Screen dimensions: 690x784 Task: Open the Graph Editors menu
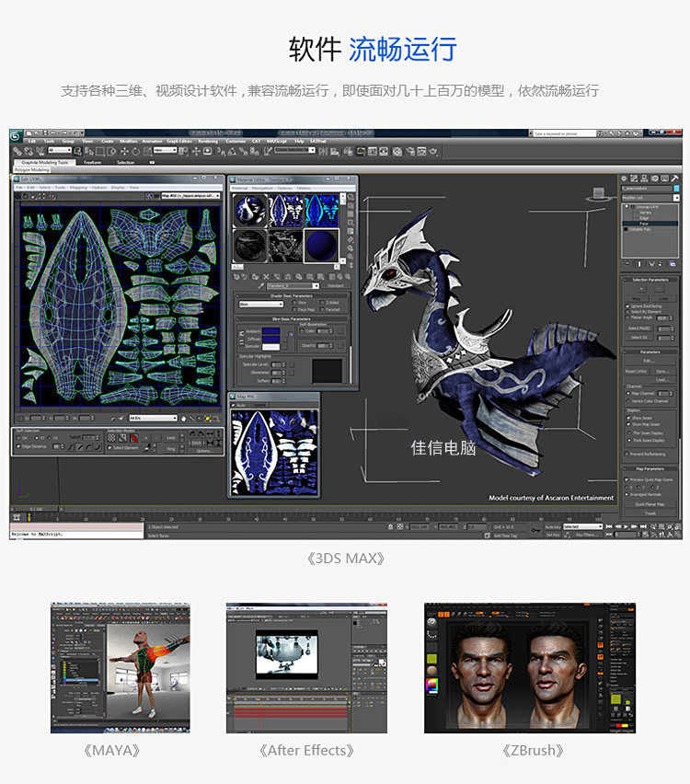coord(179,142)
